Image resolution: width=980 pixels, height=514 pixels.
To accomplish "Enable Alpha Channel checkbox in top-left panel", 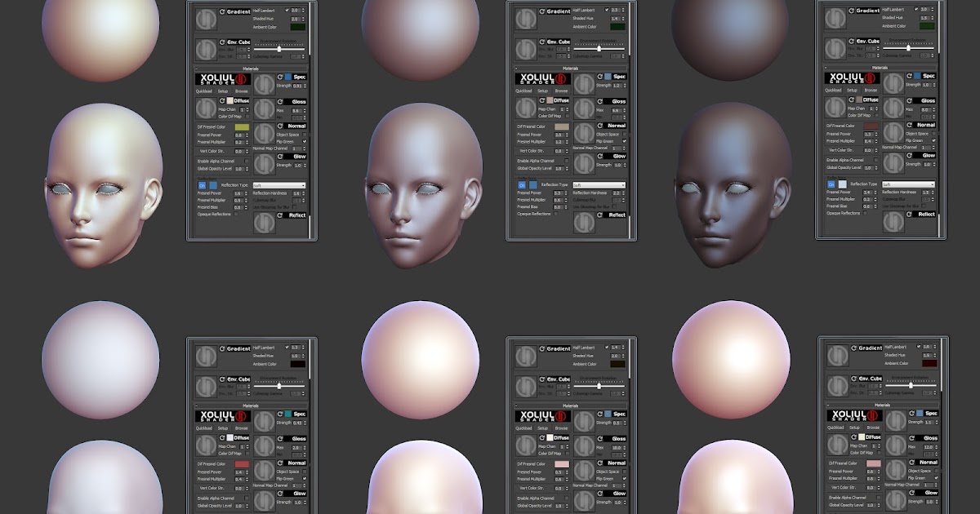I will 247,161.
